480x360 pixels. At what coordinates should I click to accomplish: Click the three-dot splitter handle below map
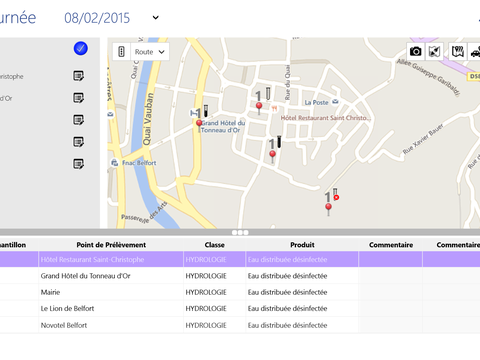pos(240,232)
